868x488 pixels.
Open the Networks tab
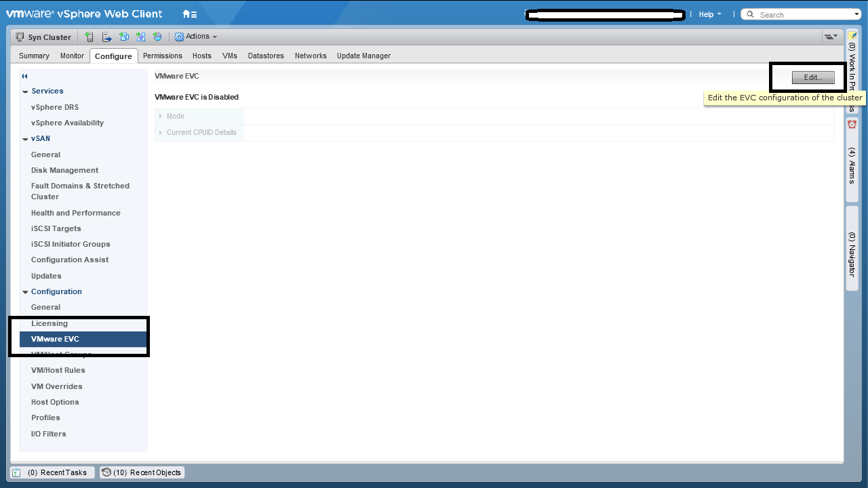click(x=311, y=56)
